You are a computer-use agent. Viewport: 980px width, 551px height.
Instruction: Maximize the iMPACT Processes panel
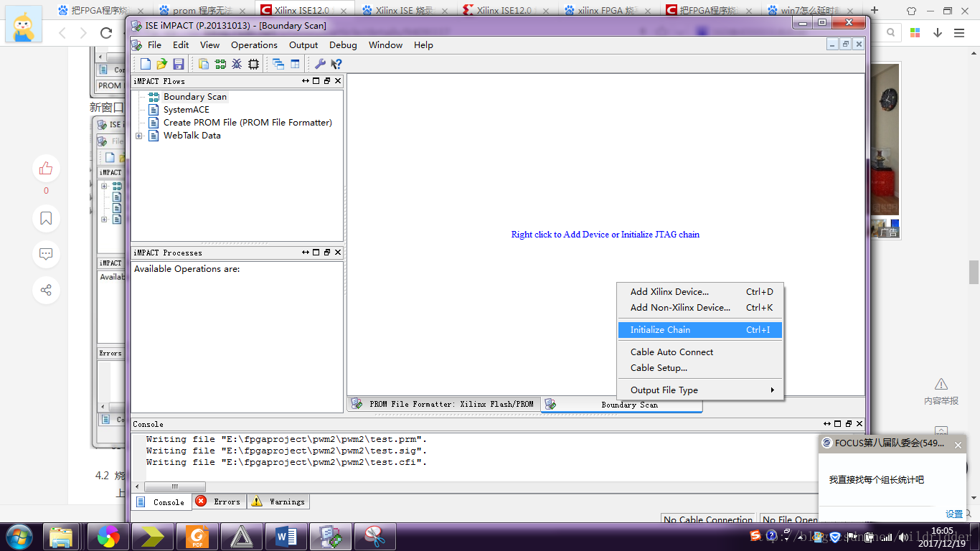pos(316,253)
